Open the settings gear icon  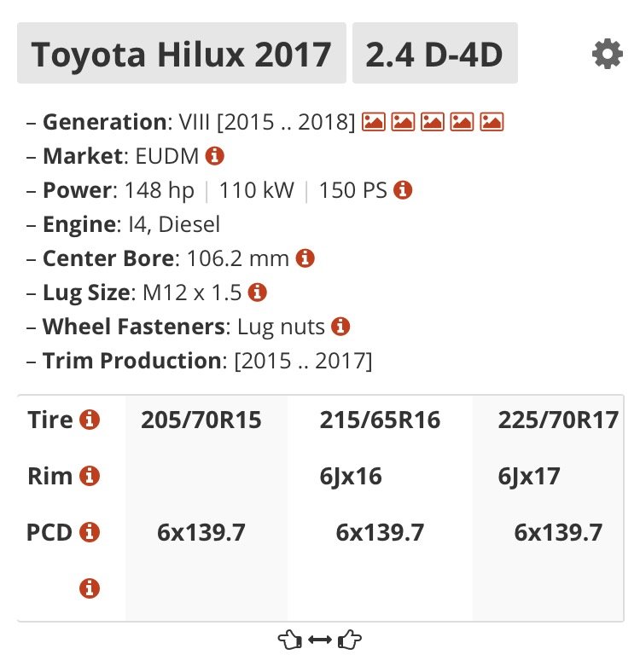pos(607,54)
